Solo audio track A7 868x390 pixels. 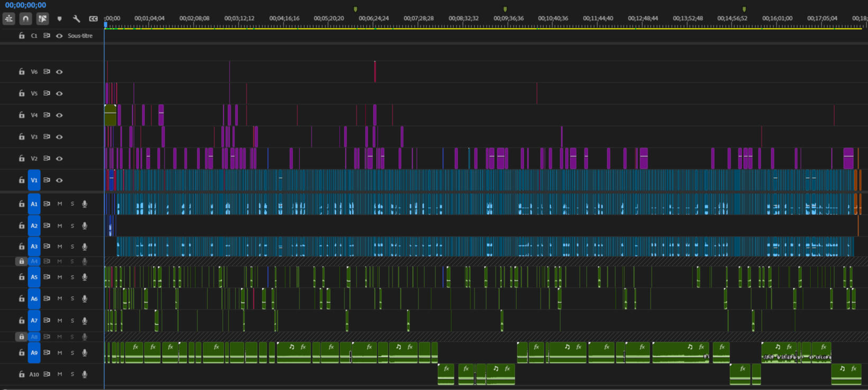72,320
